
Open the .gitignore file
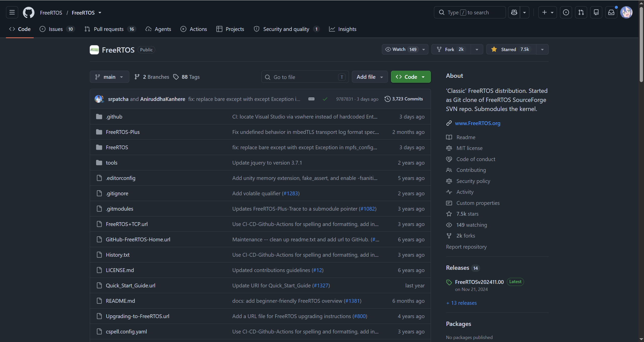coord(117,193)
